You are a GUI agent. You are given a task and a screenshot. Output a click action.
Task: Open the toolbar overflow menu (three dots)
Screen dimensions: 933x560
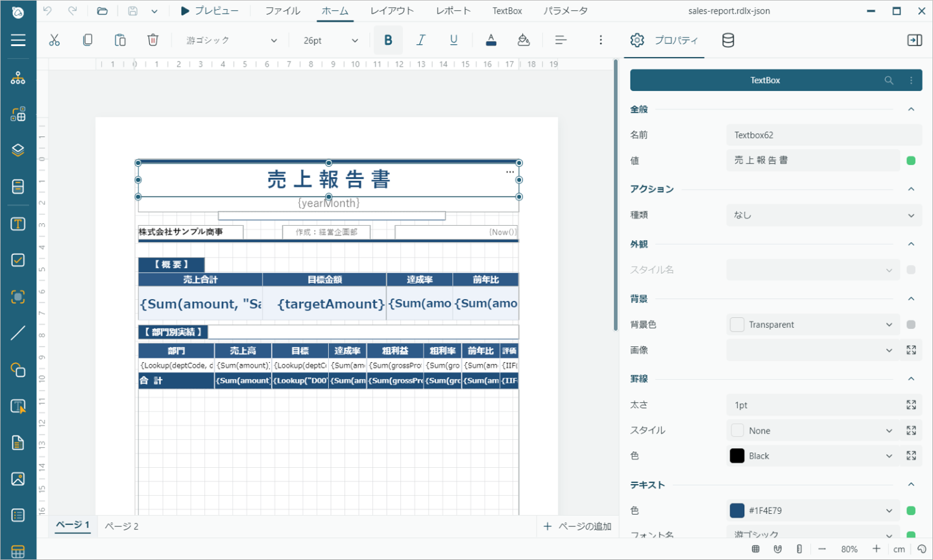point(601,40)
